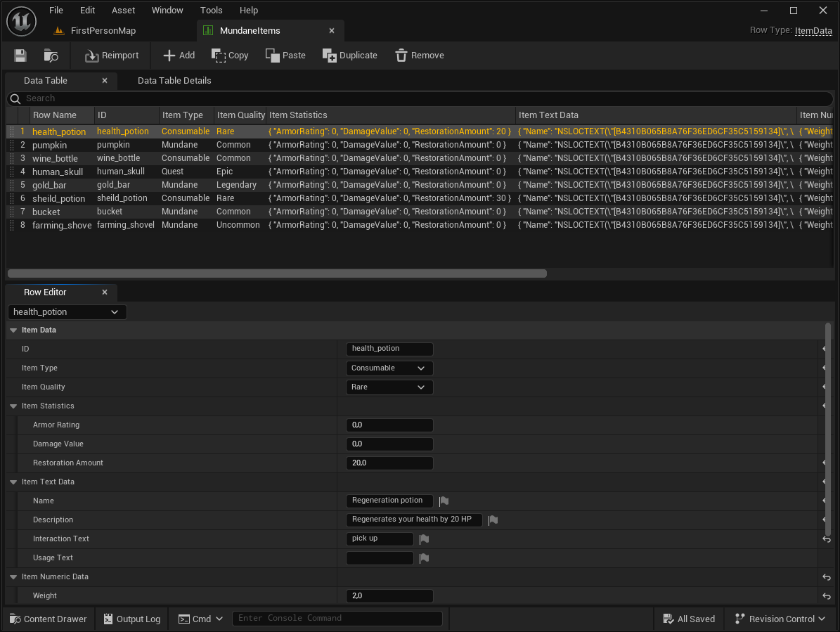Paste into the selected row
The height and width of the screenshot is (632, 840).
point(285,56)
